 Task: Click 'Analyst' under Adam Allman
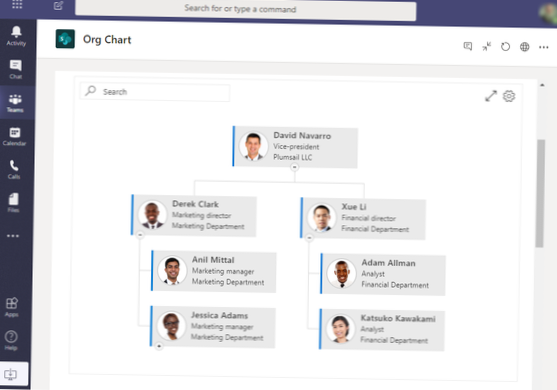tap(373, 274)
